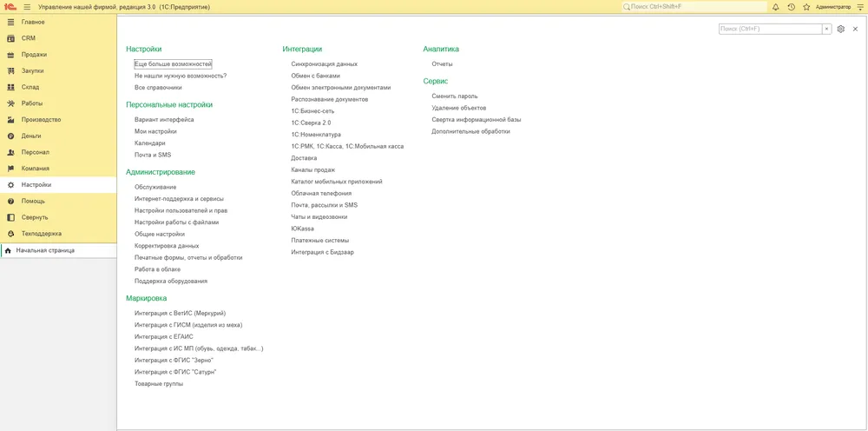Open Дополнительные обработки
868x431 pixels.
(x=470, y=132)
